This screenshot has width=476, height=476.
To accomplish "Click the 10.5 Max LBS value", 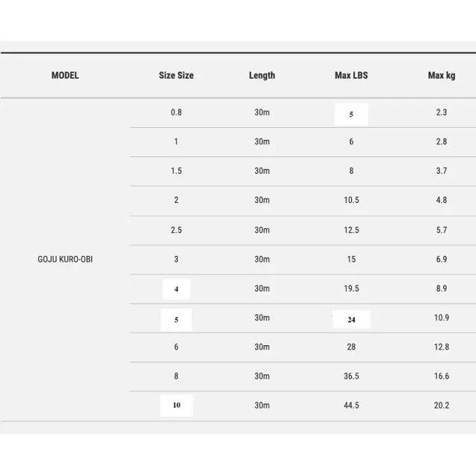I will tap(351, 200).
